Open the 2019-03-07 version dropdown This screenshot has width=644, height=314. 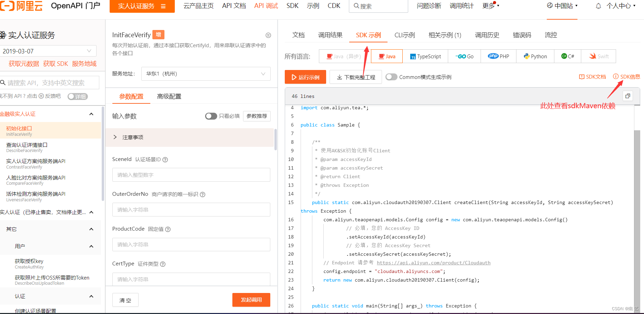pyautogui.click(x=48, y=51)
